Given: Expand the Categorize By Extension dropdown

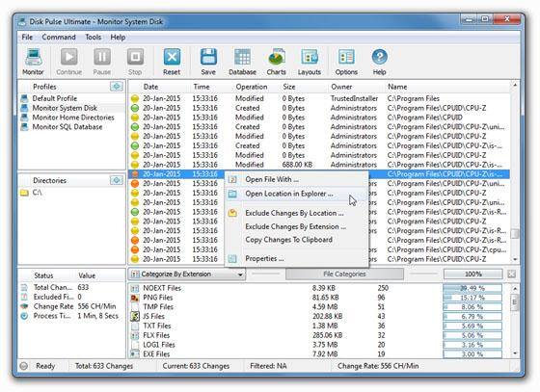Looking at the screenshot, I should click(x=187, y=274).
